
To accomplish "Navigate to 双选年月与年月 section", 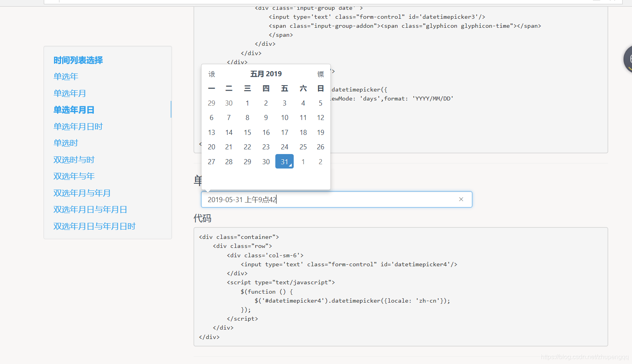I will (x=82, y=193).
